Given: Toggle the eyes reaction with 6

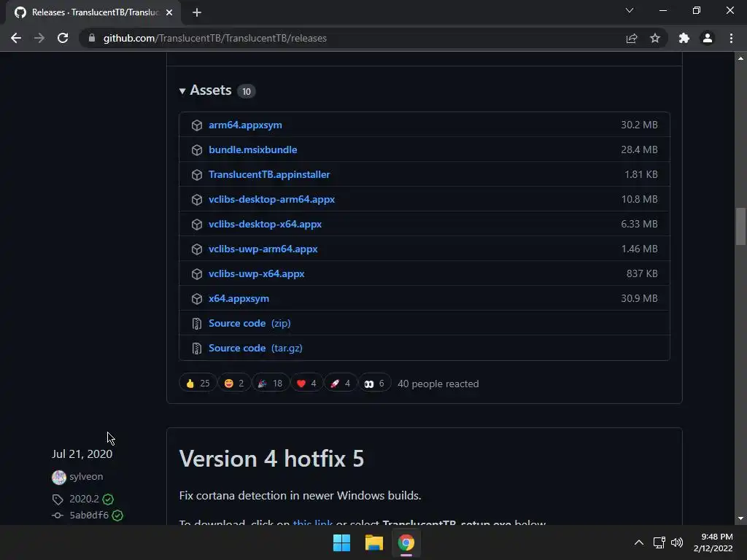Looking at the screenshot, I should click(374, 384).
